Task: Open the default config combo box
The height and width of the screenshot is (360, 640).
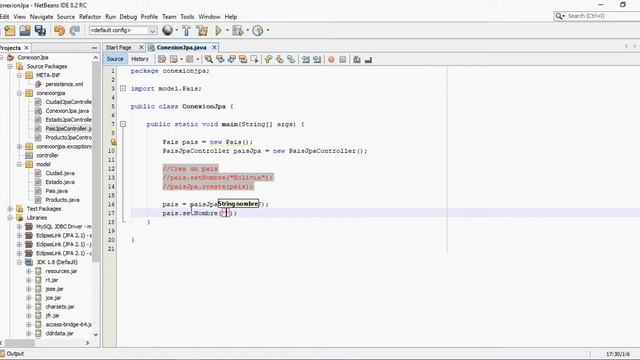Action: click(x=123, y=30)
